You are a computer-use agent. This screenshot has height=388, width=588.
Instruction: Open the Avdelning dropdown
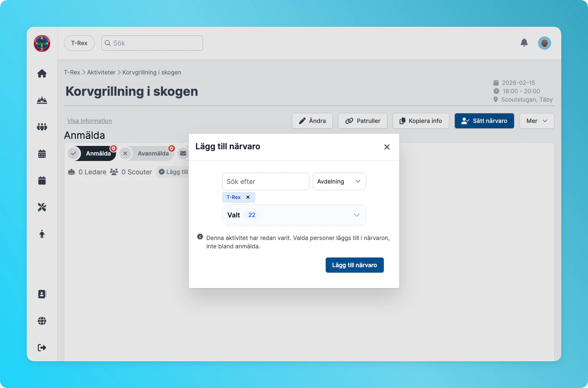coord(339,181)
